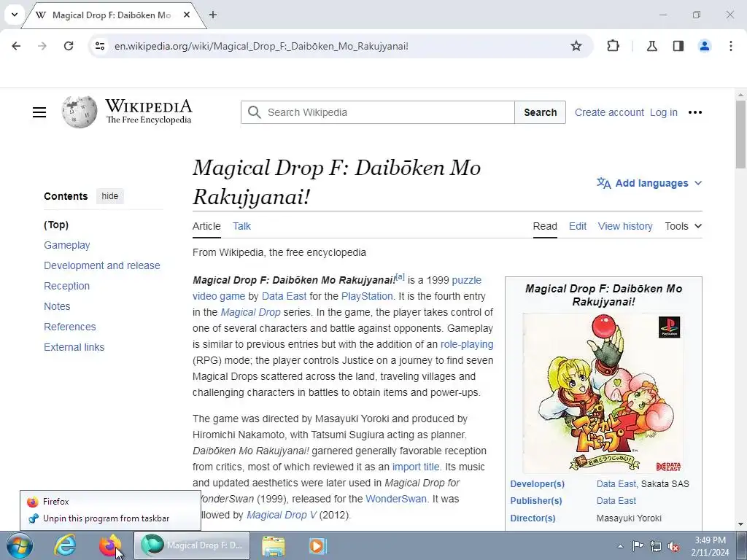The height and width of the screenshot is (560, 747).
Task: Open the Edit tab
Action: pyautogui.click(x=578, y=226)
